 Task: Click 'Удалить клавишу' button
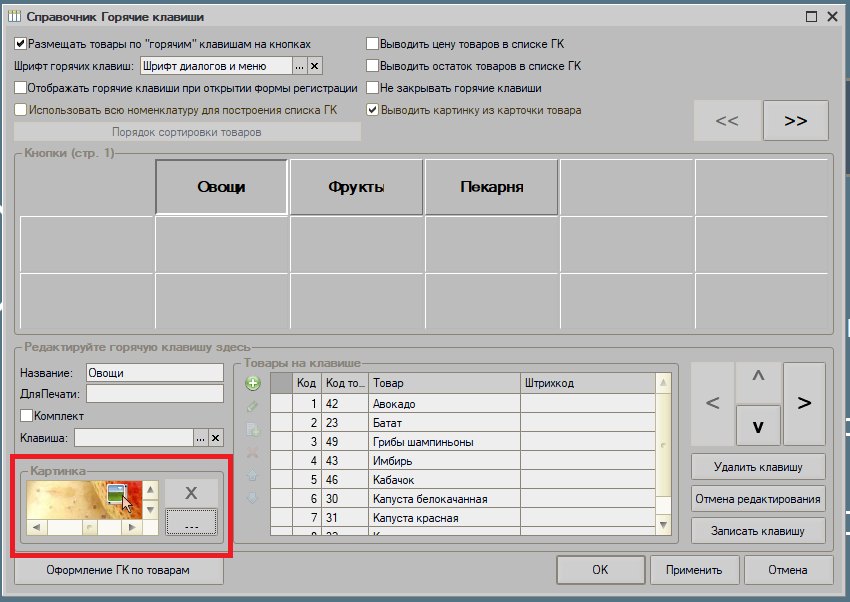(x=758, y=467)
